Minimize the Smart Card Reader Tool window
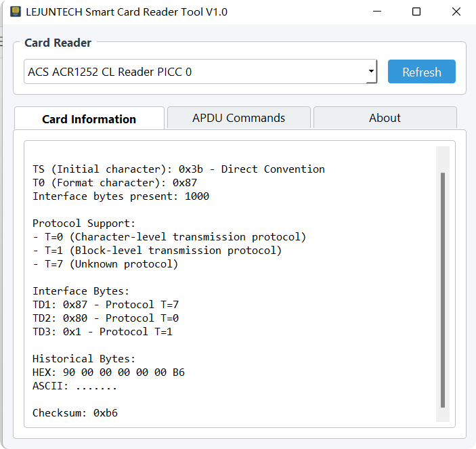 377,12
